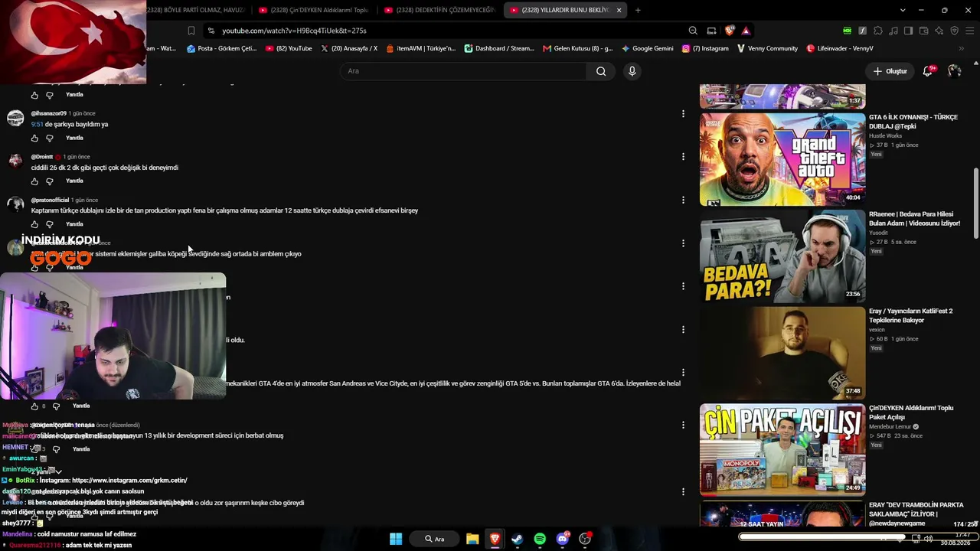Open the site settings icon beside the URL
980x551 pixels.
tap(211, 31)
